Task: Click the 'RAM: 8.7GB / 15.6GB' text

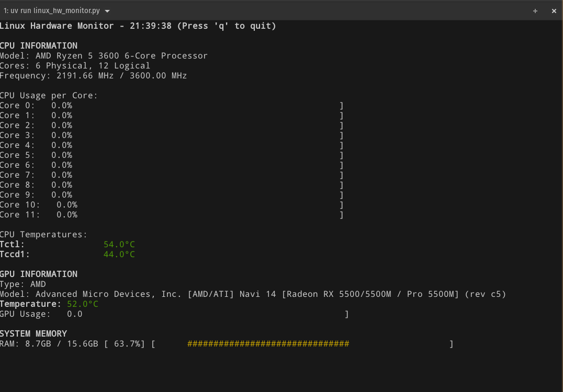Action: pyautogui.click(x=49, y=344)
